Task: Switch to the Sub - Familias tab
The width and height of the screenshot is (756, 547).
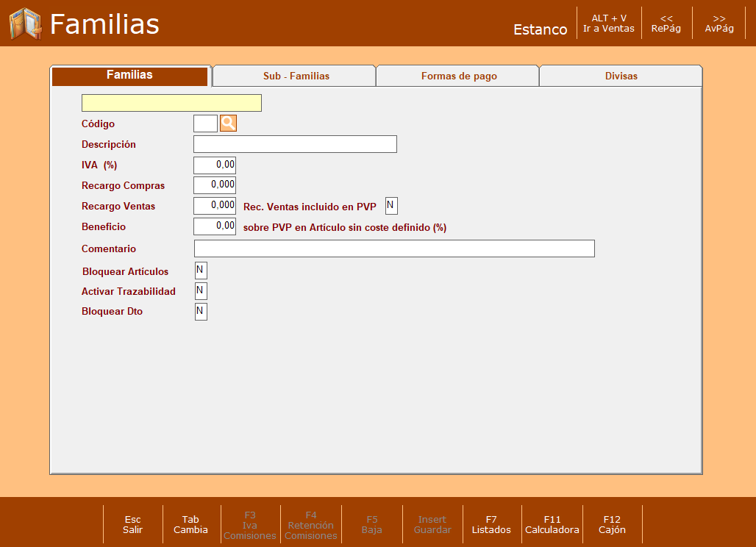Action: tap(295, 76)
